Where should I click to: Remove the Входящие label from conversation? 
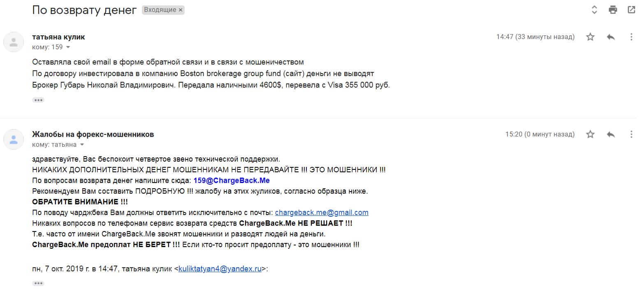tap(181, 10)
